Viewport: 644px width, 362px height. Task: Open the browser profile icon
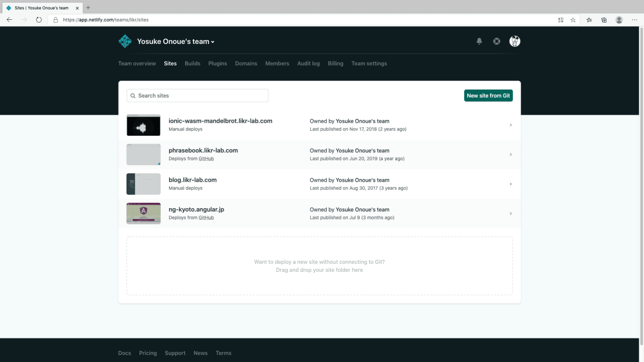pyautogui.click(x=619, y=20)
